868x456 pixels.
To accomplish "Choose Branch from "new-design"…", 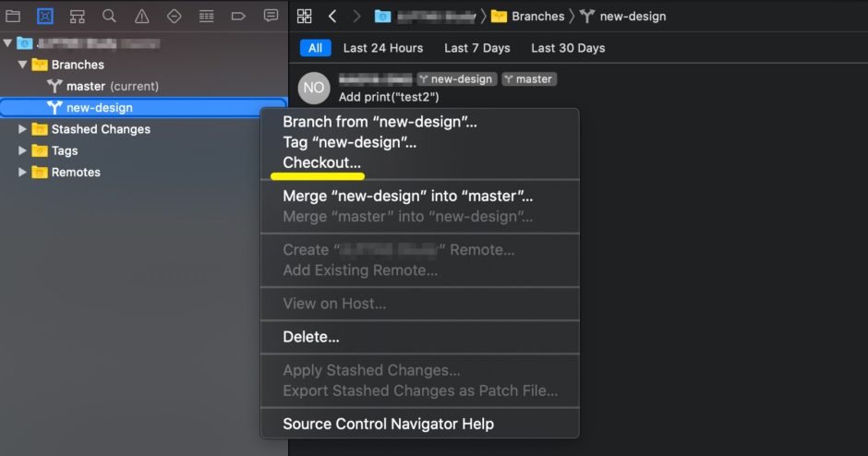I will 419,122.
